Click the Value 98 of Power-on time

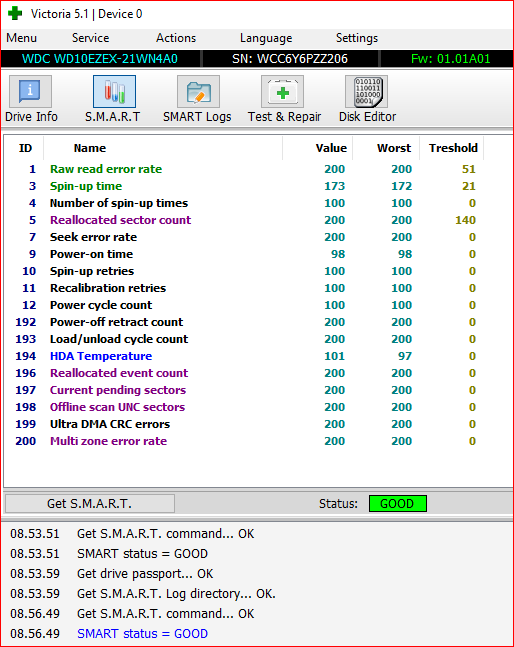pos(338,254)
